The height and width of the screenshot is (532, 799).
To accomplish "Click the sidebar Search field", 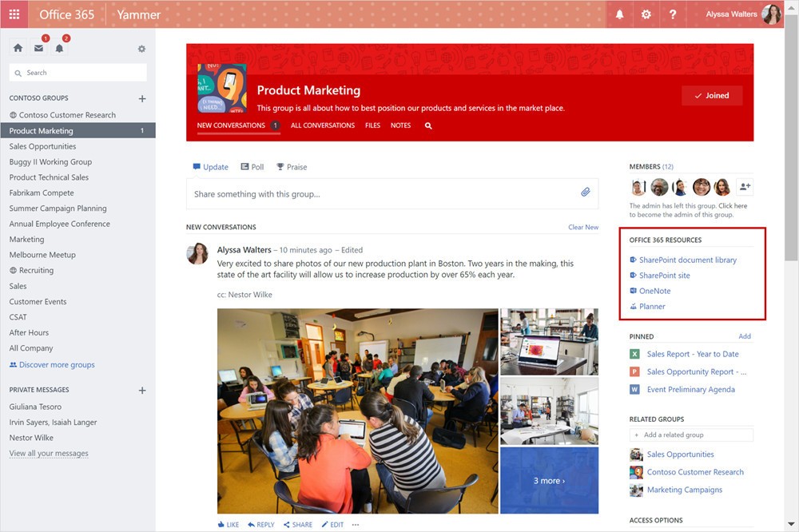I will pyautogui.click(x=78, y=73).
